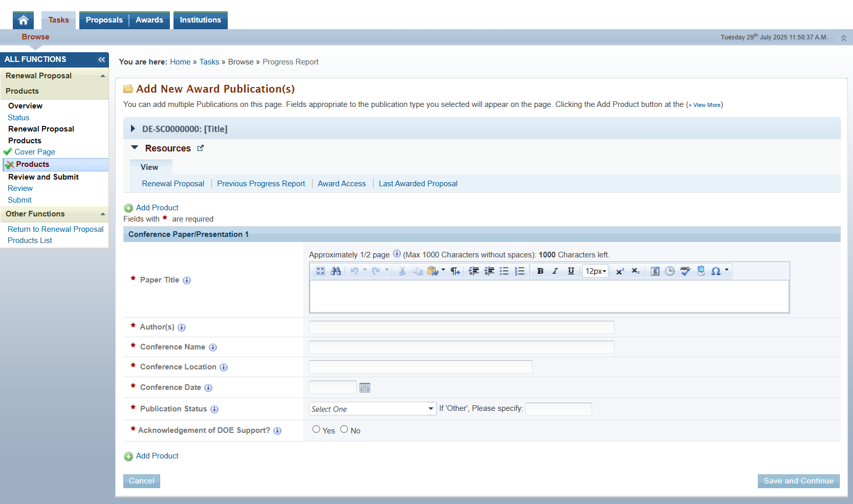
Task: Select No for Acknowledgement of DOE Support
Action: coord(344,430)
